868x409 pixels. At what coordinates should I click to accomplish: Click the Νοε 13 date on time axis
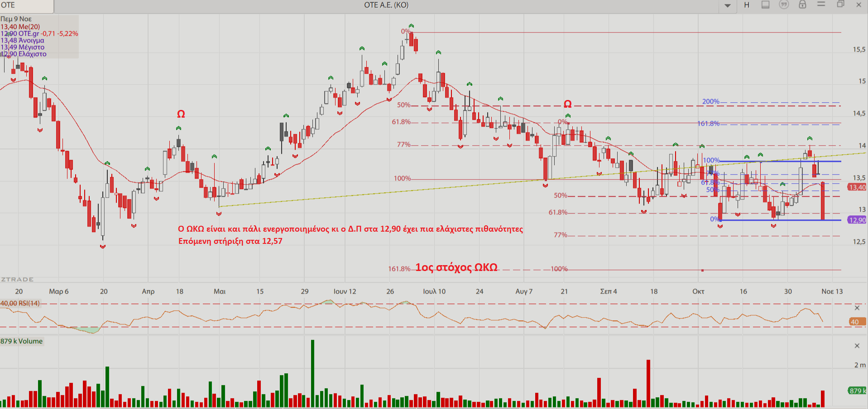(832, 291)
